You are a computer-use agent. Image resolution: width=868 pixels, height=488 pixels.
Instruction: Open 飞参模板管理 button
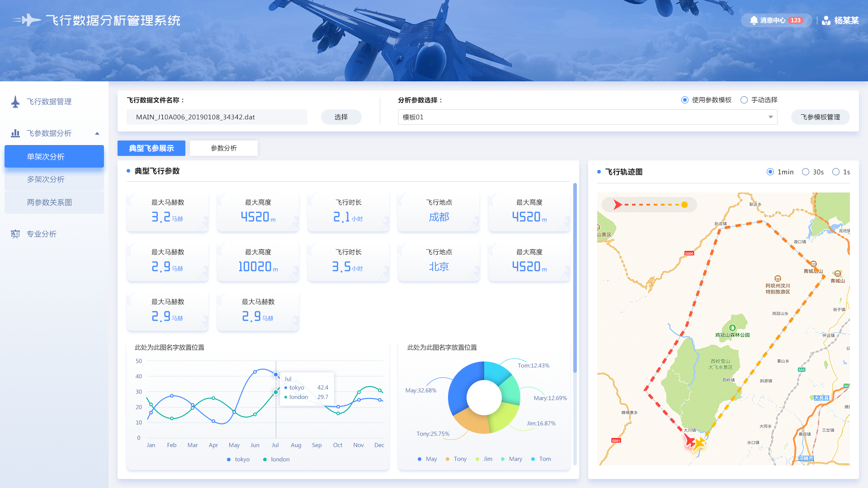point(821,117)
